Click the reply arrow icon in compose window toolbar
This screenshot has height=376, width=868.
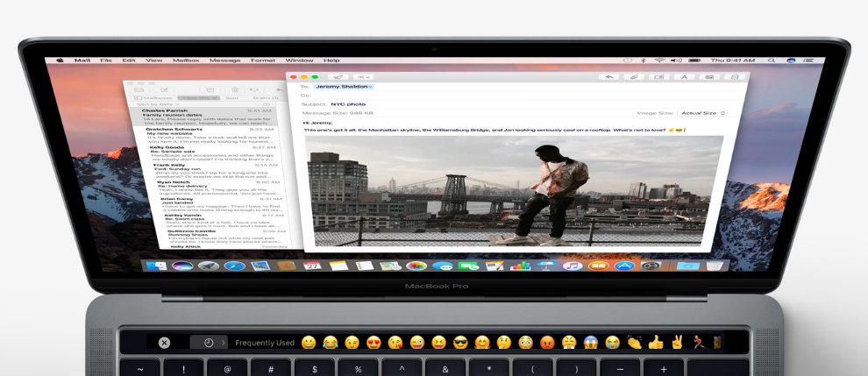[x=609, y=77]
